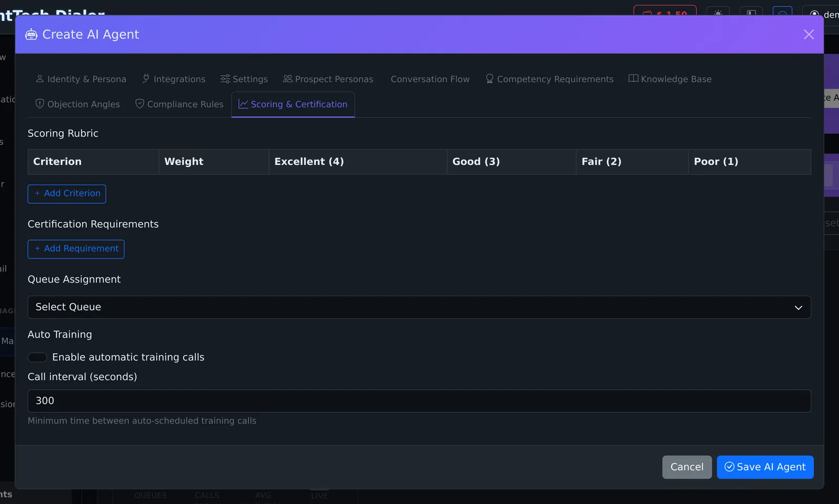
Task: Click the chart icon on Scoring & Certification
Action: [x=243, y=104]
